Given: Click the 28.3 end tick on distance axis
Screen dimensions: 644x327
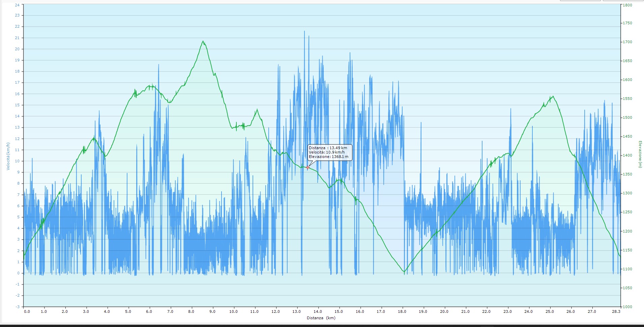Looking at the screenshot, I should pyautogui.click(x=616, y=311).
